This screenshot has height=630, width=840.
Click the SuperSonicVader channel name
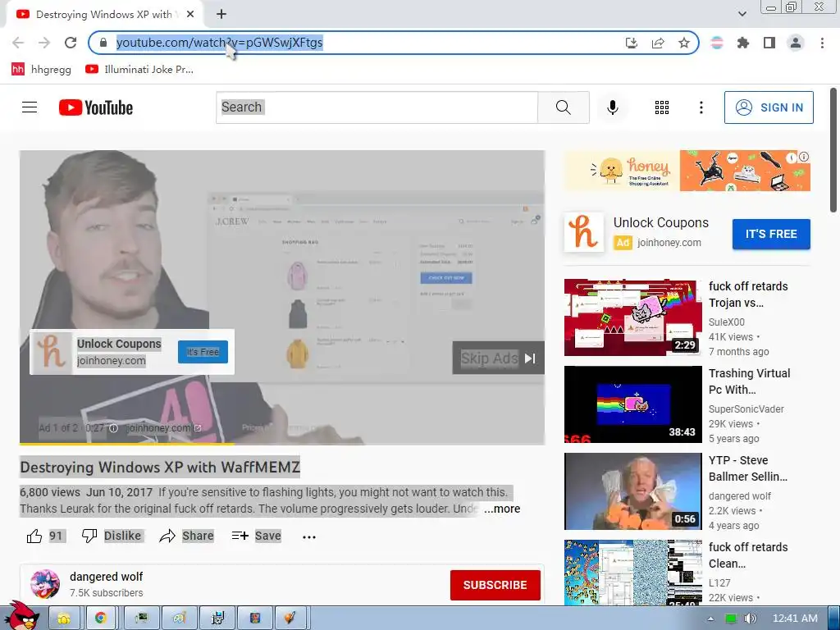coord(746,409)
